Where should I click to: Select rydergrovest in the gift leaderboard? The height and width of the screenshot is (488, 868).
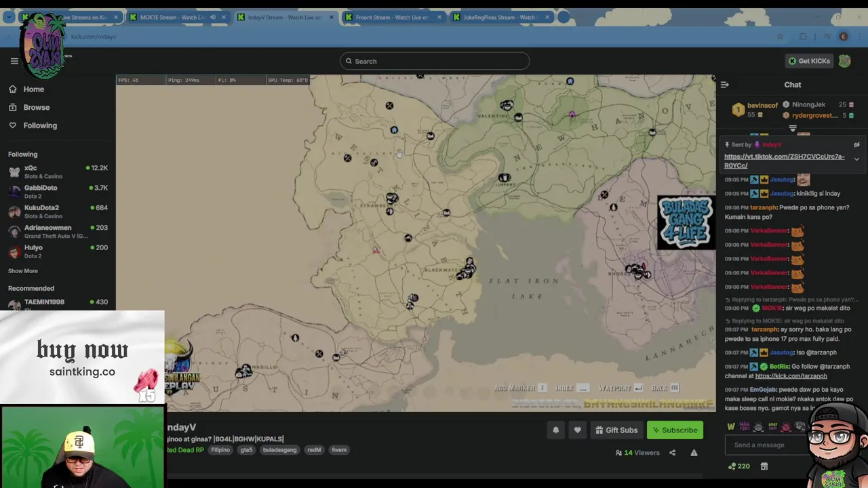point(814,115)
